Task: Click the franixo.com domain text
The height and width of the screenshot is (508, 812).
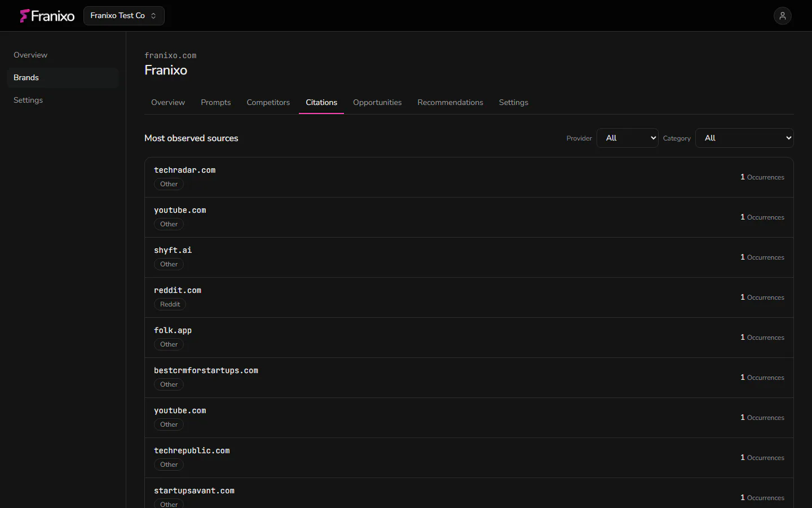Action: (170, 55)
